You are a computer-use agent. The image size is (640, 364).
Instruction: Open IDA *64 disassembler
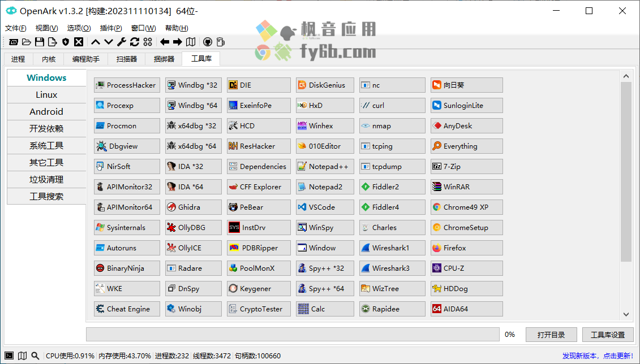(x=194, y=187)
